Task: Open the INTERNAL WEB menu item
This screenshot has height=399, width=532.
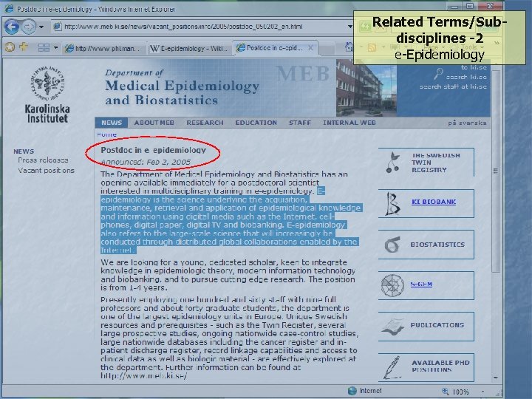Action: coord(349,123)
